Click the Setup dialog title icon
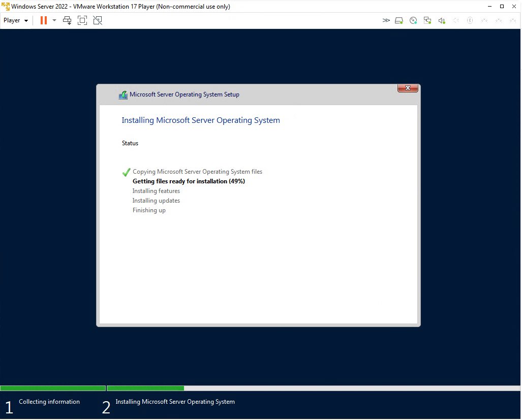This screenshot has width=522, height=420. [x=123, y=95]
